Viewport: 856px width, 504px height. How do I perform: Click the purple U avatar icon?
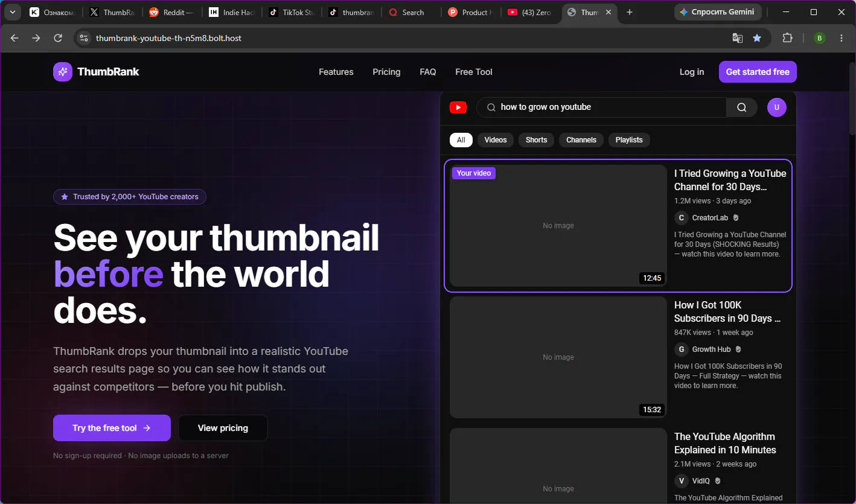777,107
